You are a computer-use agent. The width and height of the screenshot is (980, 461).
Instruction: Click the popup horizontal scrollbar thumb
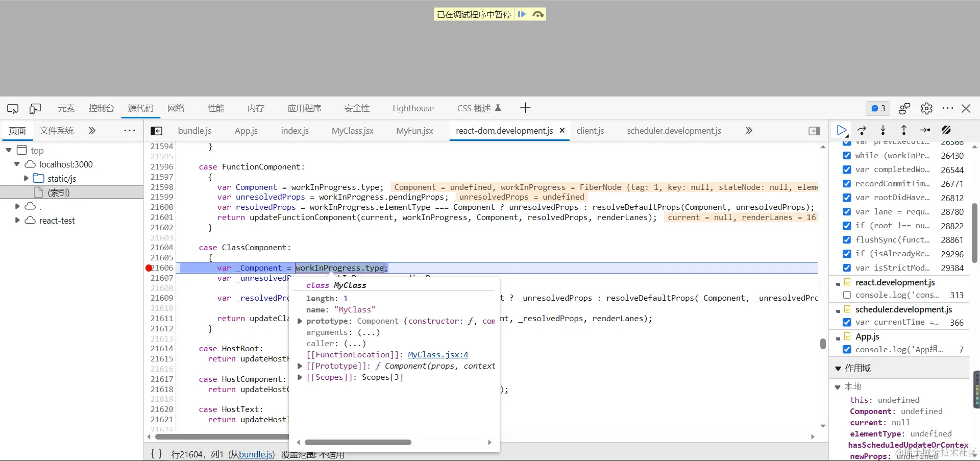358,443
